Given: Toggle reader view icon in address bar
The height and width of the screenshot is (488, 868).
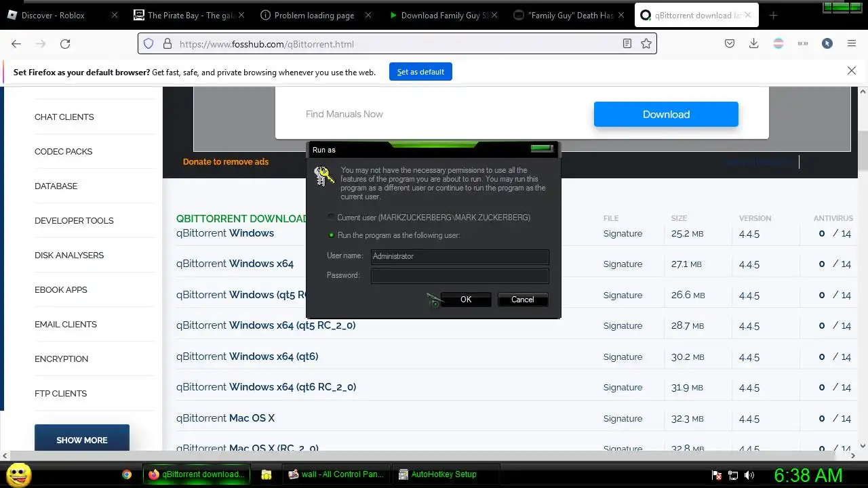Looking at the screenshot, I should pyautogui.click(x=627, y=43).
